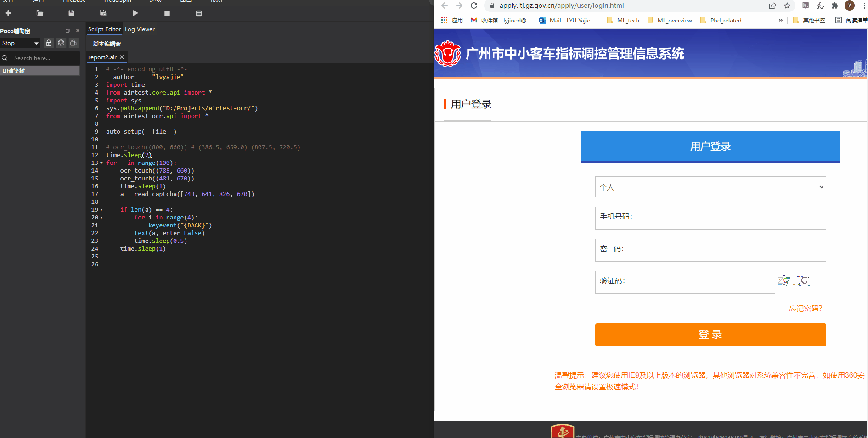Save the script with the floppy disk icon
This screenshot has height=438, width=868.
[x=71, y=13]
